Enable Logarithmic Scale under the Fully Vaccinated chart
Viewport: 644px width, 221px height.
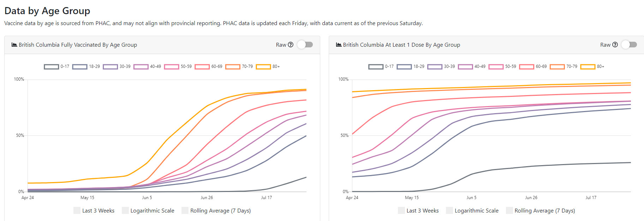(125, 210)
